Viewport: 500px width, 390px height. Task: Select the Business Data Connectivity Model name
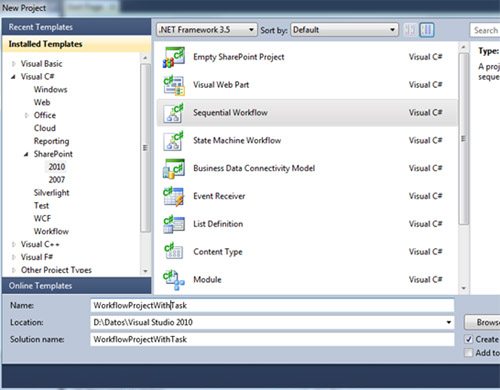tap(254, 168)
